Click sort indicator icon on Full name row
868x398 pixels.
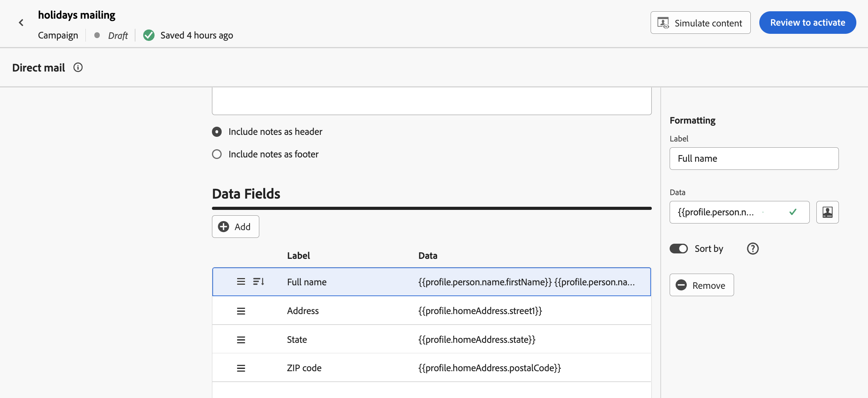(259, 282)
